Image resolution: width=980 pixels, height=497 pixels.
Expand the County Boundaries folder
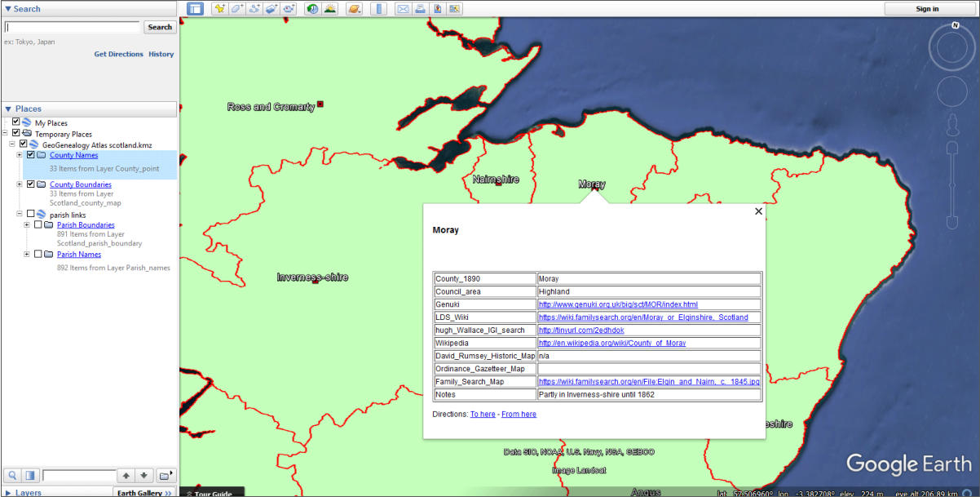20,184
